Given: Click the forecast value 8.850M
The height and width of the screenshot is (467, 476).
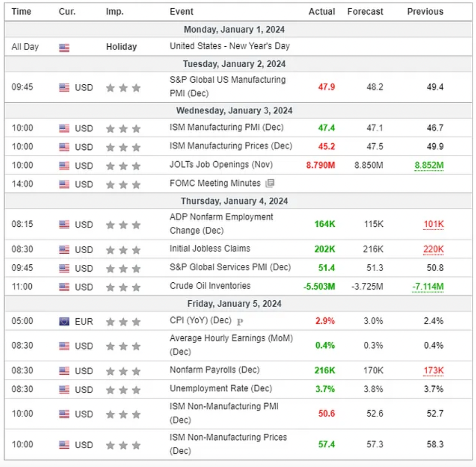Looking at the screenshot, I should (369, 165).
